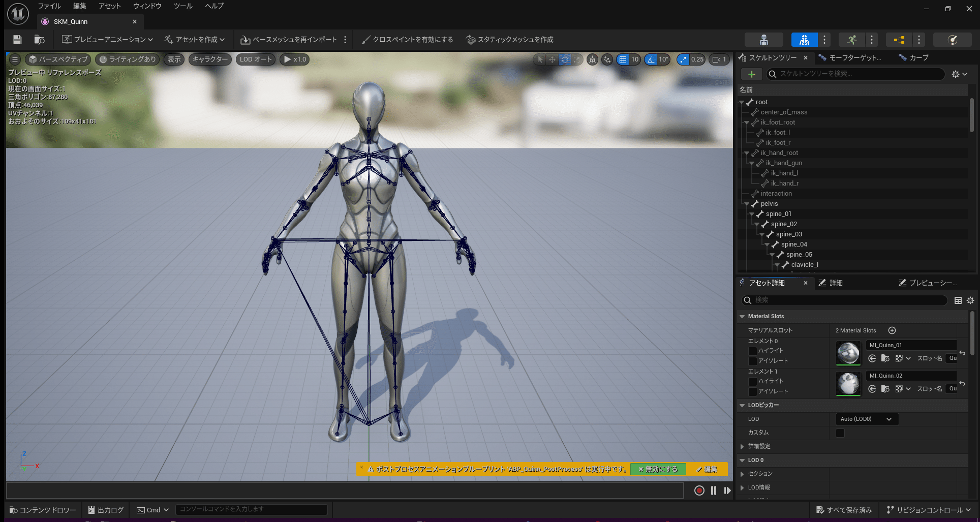Open the Cmd console type dropdown

(152, 510)
